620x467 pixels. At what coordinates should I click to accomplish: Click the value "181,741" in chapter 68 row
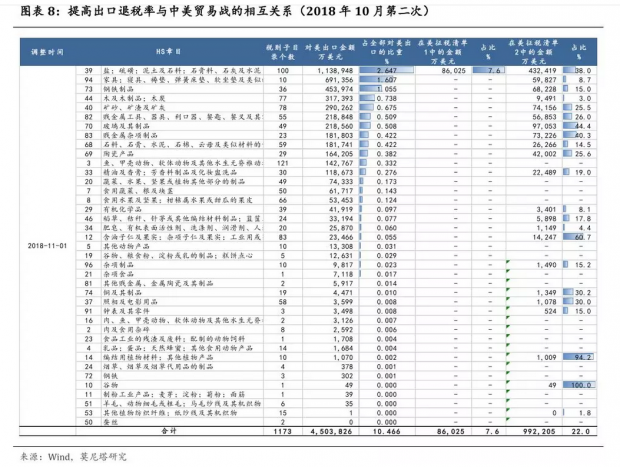pos(339,145)
